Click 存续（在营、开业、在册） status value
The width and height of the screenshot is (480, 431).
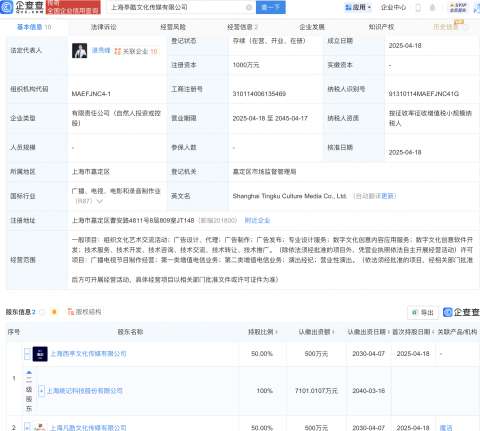tap(269, 41)
